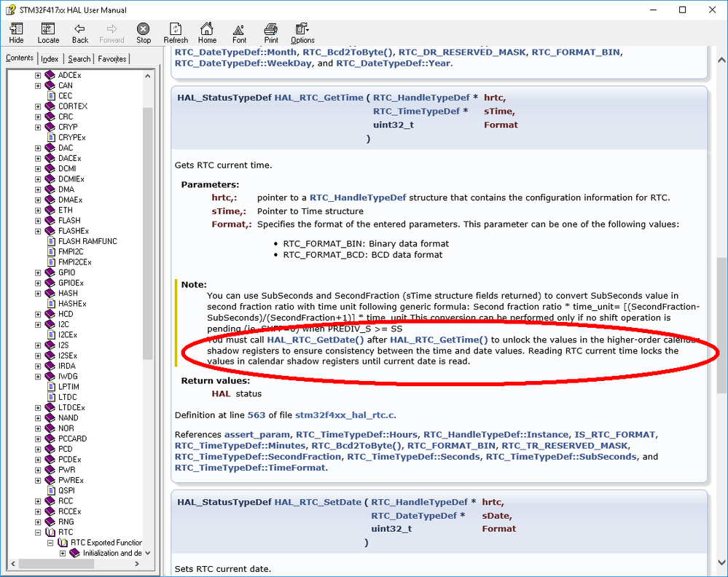Screen dimensions: 728x577
Task: Click the DMA book icon
Action: (x=50, y=189)
